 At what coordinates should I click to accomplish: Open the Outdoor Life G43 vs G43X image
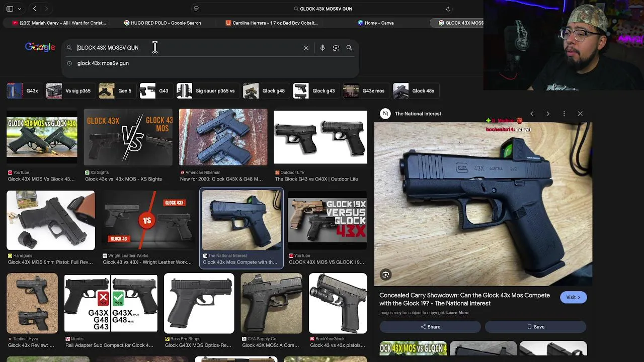320,137
